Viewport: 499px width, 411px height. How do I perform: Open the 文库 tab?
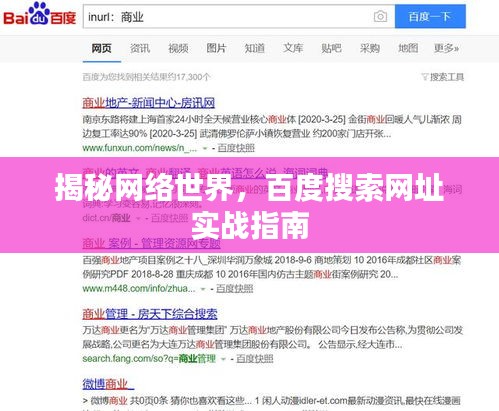click(293, 48)
